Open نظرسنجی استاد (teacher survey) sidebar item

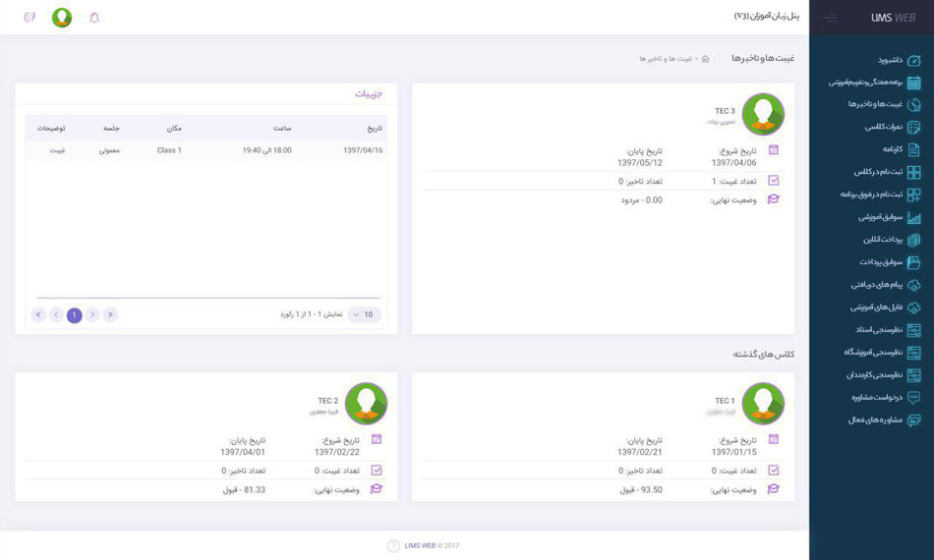point(888,330)
